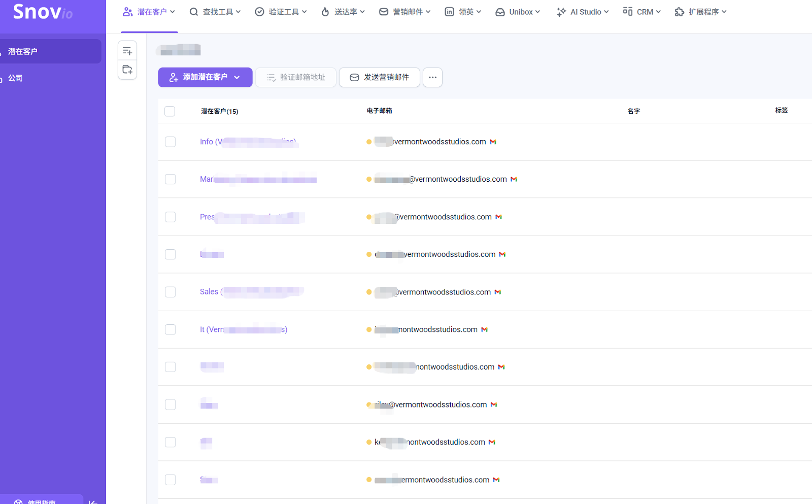Click the 使用指南 lifebuoy icon at bottom
Screen dimensions: 812x504
[19, 500]
